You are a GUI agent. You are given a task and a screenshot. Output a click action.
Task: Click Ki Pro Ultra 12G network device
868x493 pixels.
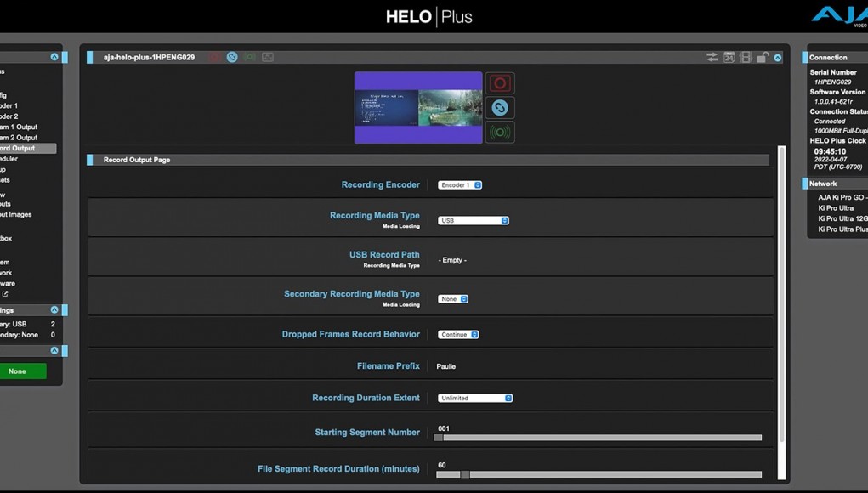843,218
